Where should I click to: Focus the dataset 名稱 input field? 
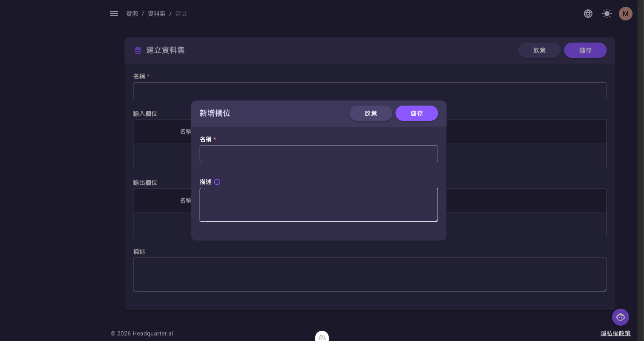370,91
